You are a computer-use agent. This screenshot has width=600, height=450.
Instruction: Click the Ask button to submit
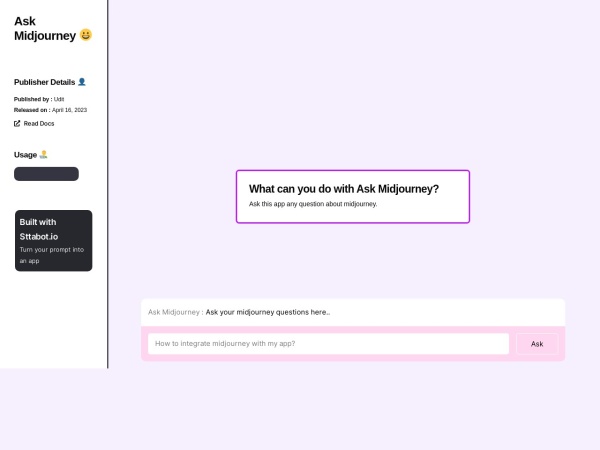tap(537, 344)
